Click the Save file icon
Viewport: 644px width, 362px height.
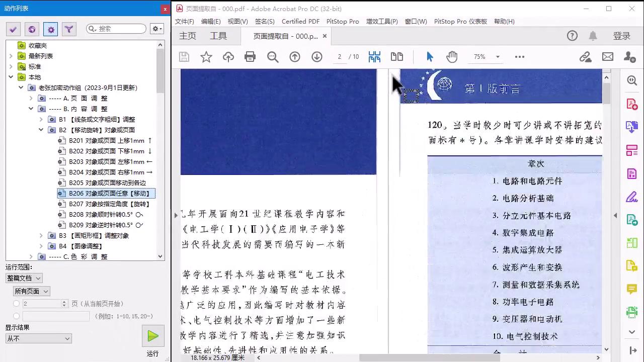[x=184, y=56]
